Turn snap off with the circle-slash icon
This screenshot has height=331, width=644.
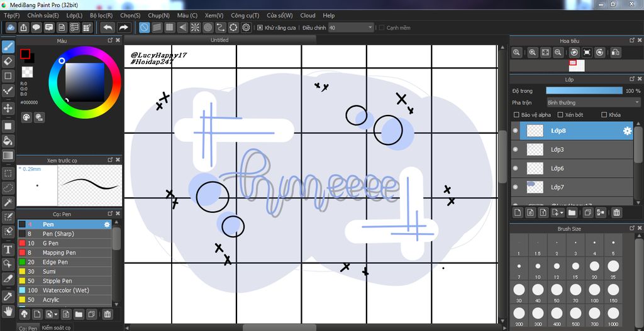tap(144, 28)
